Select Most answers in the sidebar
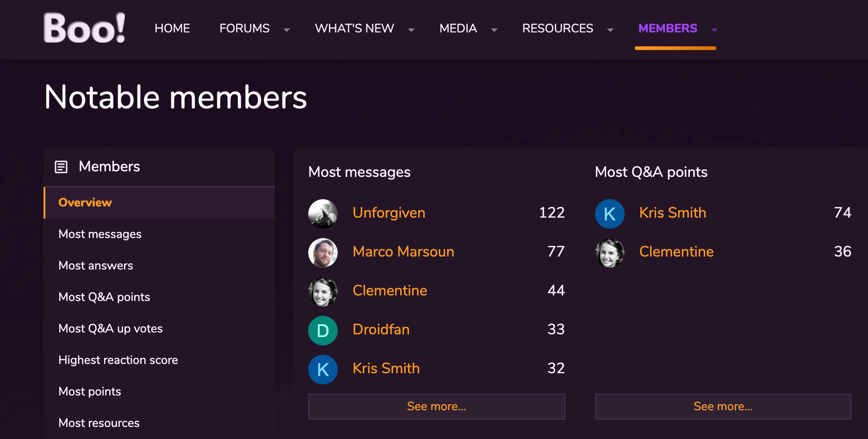 coord(96,265)
